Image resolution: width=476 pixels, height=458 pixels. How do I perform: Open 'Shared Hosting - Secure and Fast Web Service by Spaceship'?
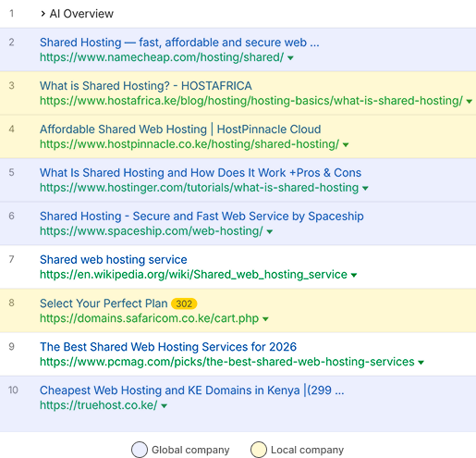[x=201, y=217]
